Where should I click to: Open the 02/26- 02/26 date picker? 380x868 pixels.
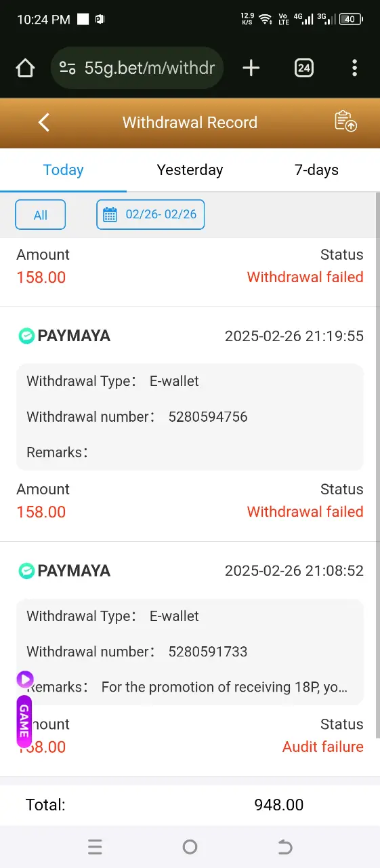pos(150,215)
